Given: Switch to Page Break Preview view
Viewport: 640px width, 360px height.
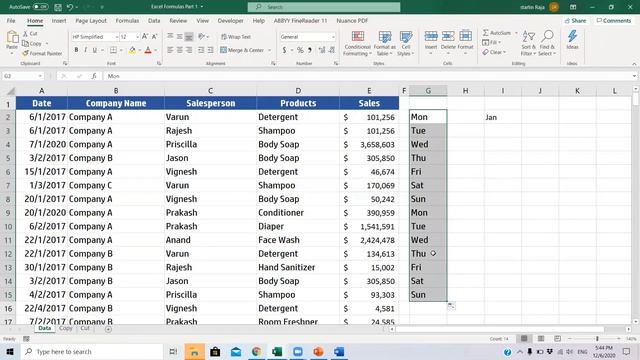Looking at the screenshot, I should (557, 338).
